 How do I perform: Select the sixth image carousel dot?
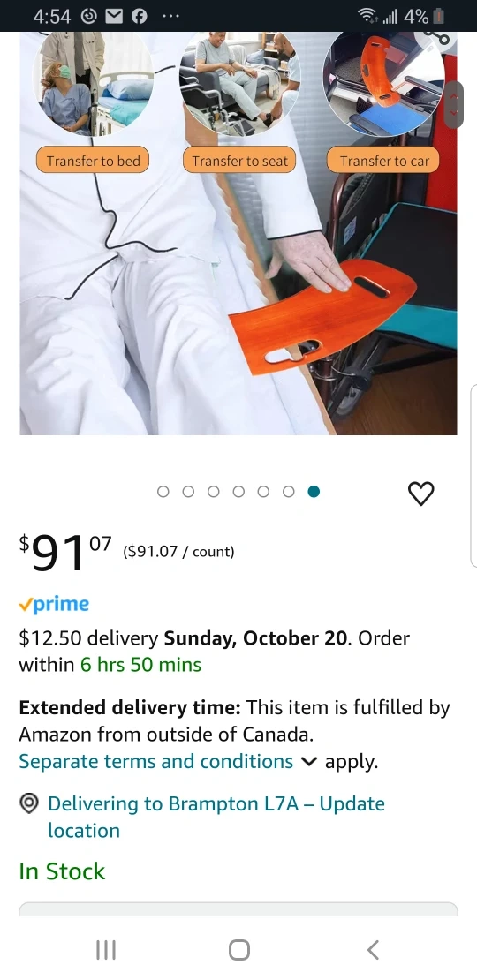288,492
